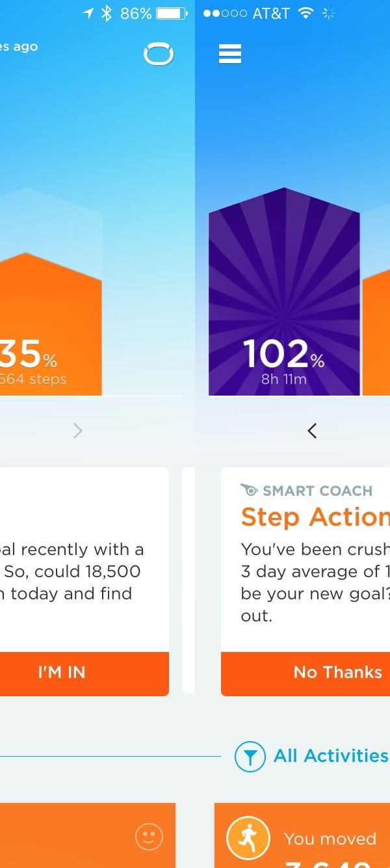
Task: Open the hamburger menu
Action: point(230,54)
